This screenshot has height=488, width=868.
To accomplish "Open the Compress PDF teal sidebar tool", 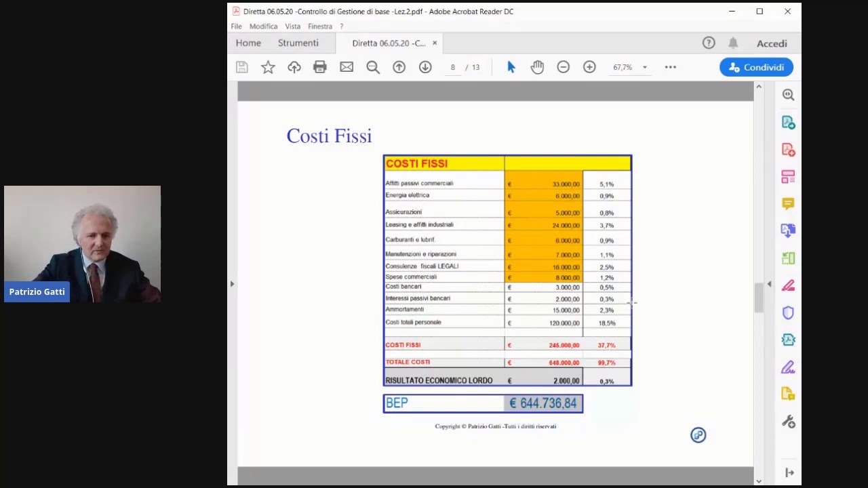I will tap(788, 340).
